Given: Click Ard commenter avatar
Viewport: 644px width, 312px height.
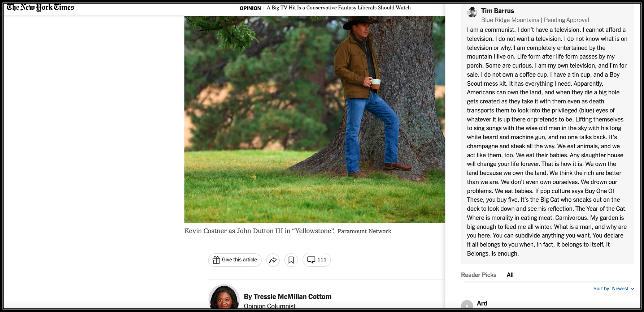Looking at the screenshot, I should click(x=467, y=305).
